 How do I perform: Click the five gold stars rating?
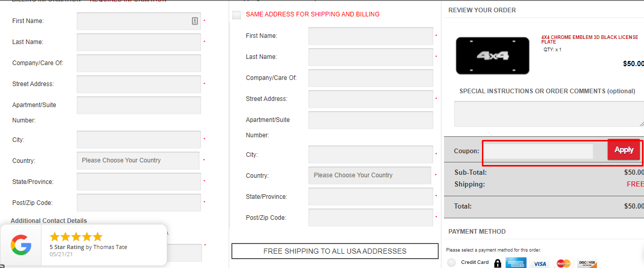click(76, 236)
